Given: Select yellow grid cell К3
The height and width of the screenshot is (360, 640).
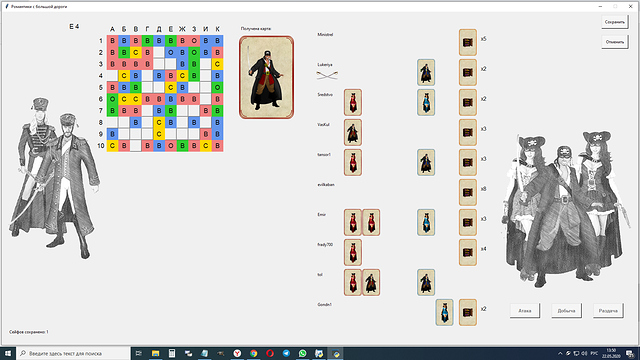Looking at the screenshot, I should [x=218, y=64].
